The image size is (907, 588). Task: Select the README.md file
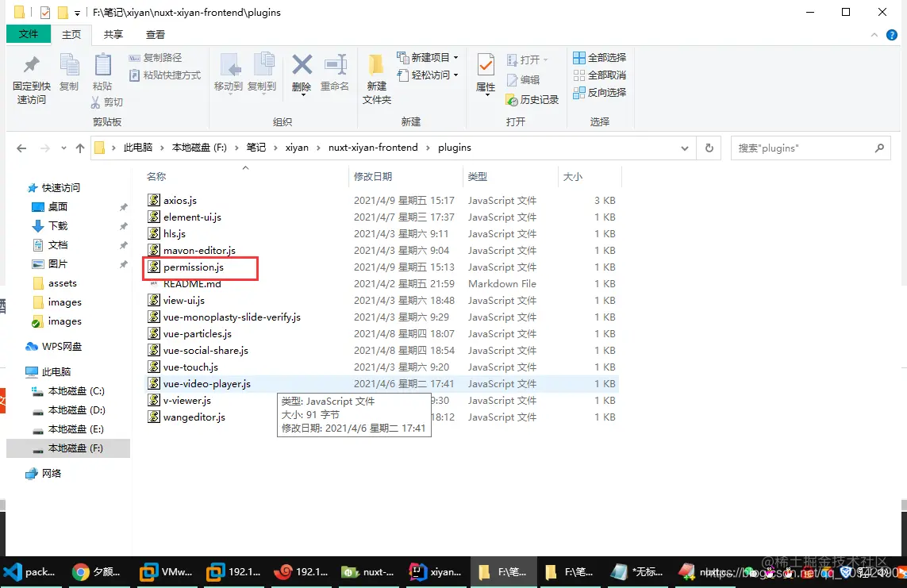click(192, 284)
